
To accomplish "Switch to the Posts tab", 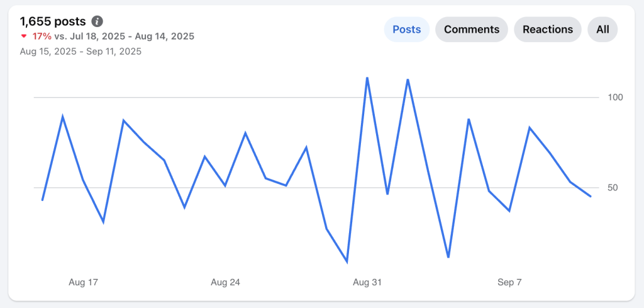I will [406, 30].
